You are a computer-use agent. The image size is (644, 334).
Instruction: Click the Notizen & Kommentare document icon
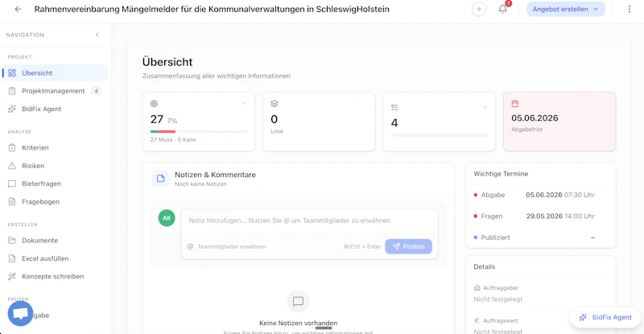tap(160, 179)
